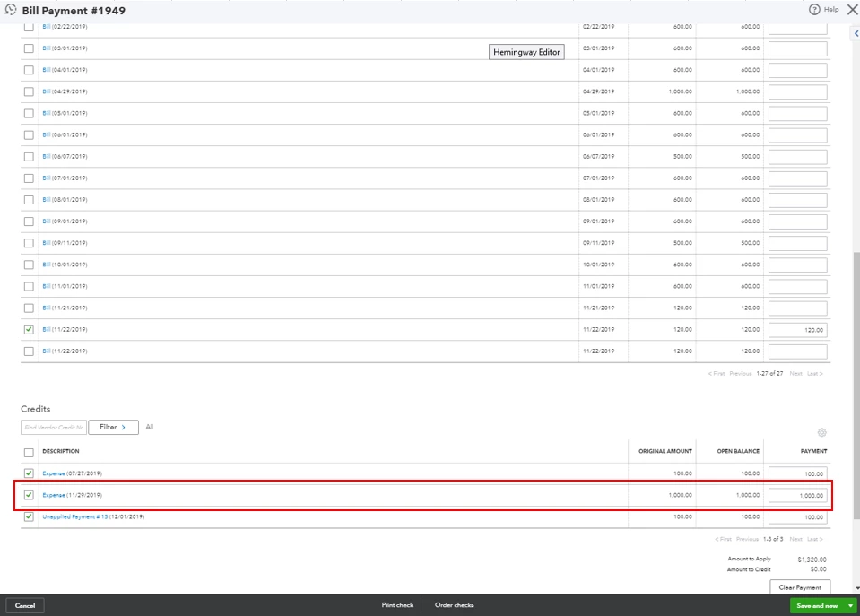Click the 06/07/2019 due date cell
This screenshot has width=860, height=616.
pos(598,156)
